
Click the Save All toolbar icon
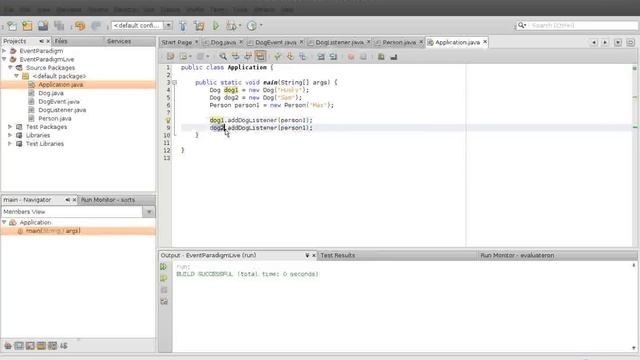tap(59, 26)
